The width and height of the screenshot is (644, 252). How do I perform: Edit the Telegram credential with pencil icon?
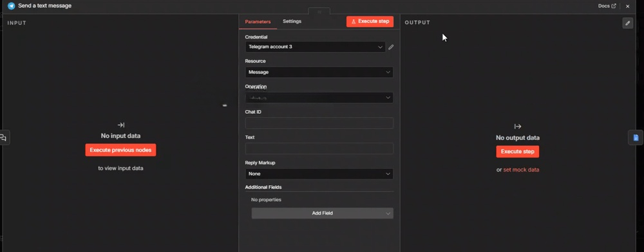point(391,47)
